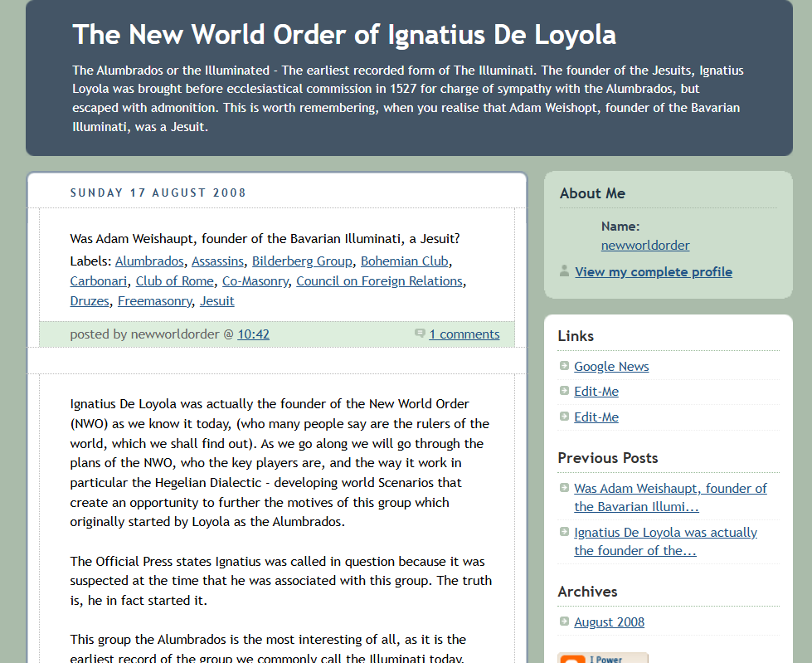This screenshot has height=663, width=812.
Task: Click the About Me heading
Action: pyautogui.click(x=592, y=193)
